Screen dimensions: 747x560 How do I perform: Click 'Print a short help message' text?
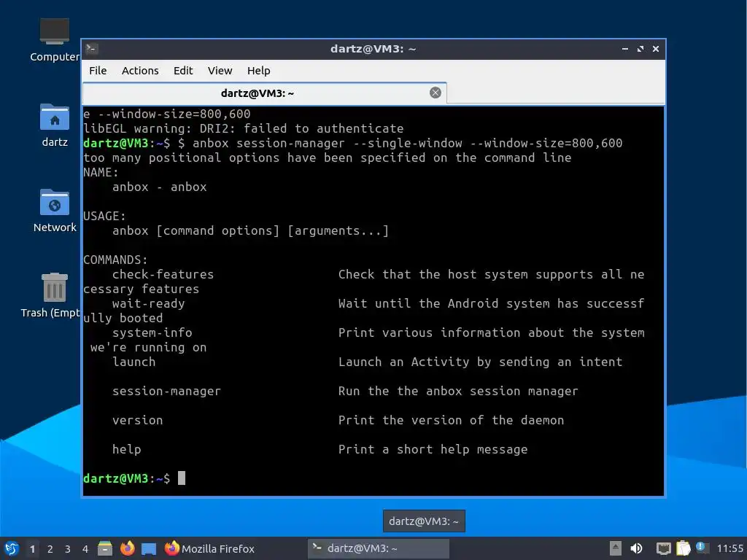coord(433,449)
